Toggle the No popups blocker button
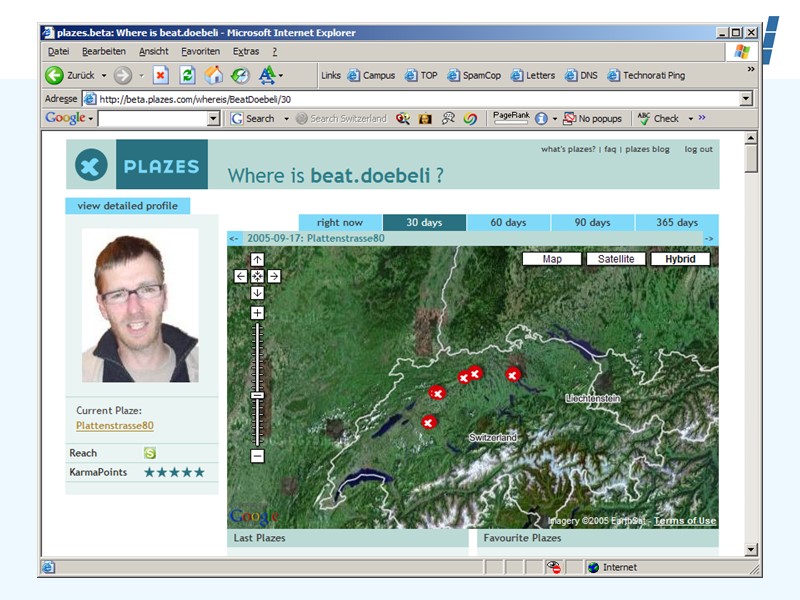 coord(592,118)
